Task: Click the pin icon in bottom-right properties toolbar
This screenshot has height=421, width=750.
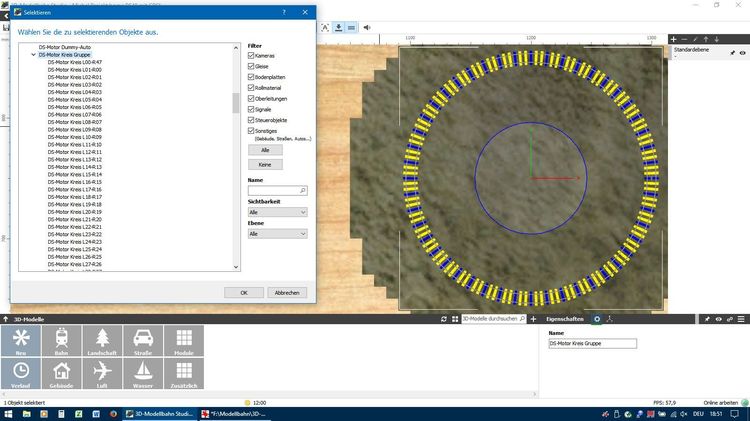Action: click(x=707, y=319)
